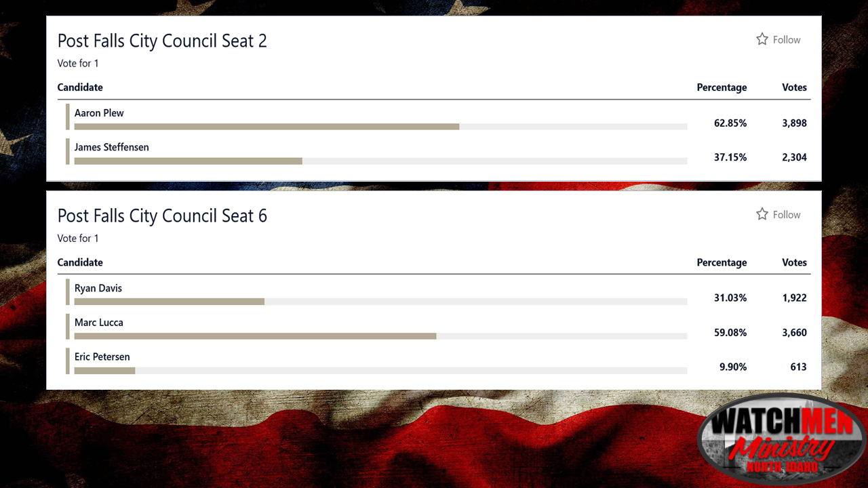Select candidate Aaron Plew

click(99, 113)
